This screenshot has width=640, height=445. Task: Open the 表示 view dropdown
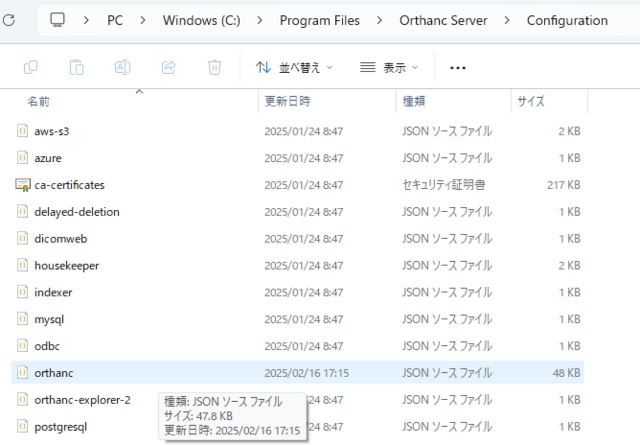coord(389,67)
